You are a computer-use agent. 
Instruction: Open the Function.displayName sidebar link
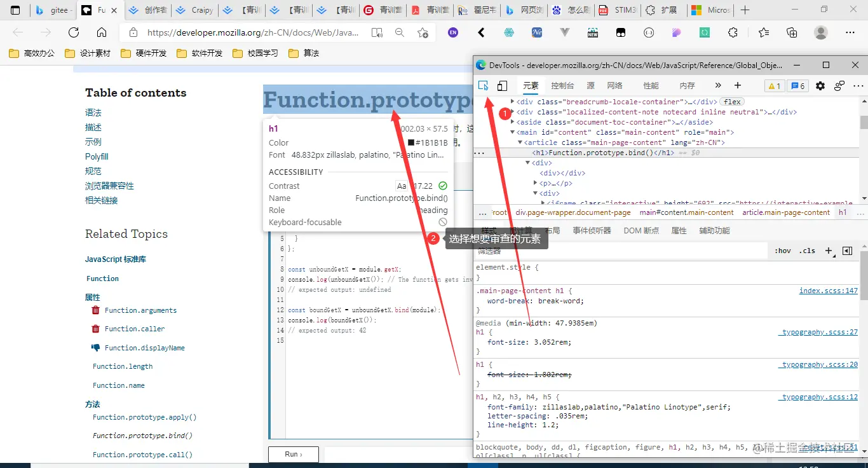(144, 348)
